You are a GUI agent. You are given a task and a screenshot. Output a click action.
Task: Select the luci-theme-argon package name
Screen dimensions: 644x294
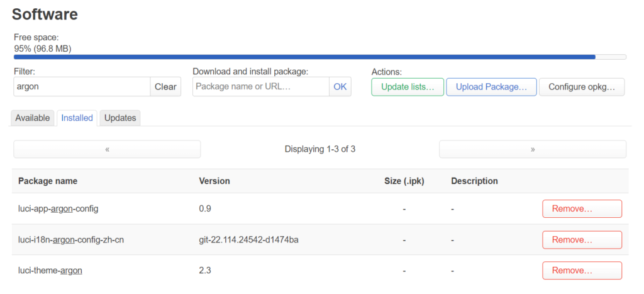[50, 271]
